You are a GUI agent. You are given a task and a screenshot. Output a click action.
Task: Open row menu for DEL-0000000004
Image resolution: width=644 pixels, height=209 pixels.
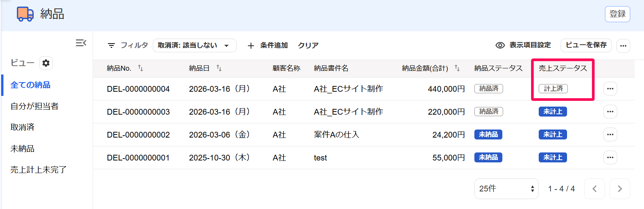click(610, 89)
